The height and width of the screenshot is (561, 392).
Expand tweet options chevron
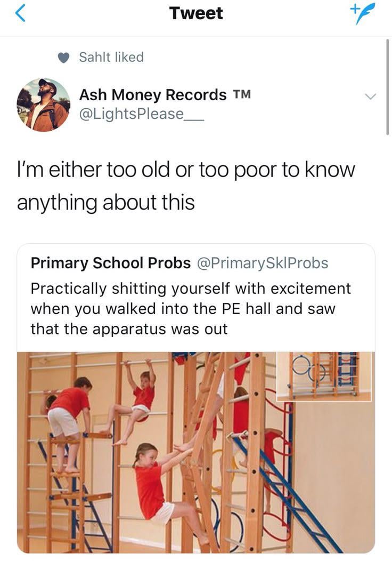click(371, 96)
